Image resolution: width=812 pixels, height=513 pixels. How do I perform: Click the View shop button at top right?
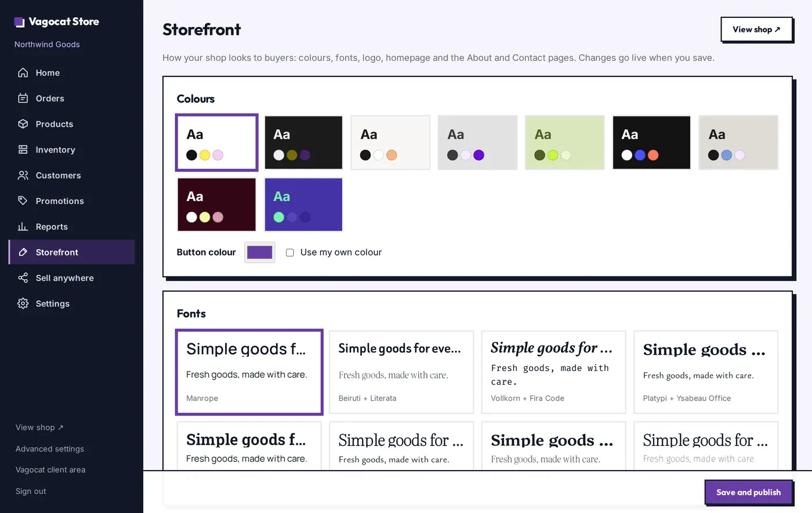tap(756, 29)
